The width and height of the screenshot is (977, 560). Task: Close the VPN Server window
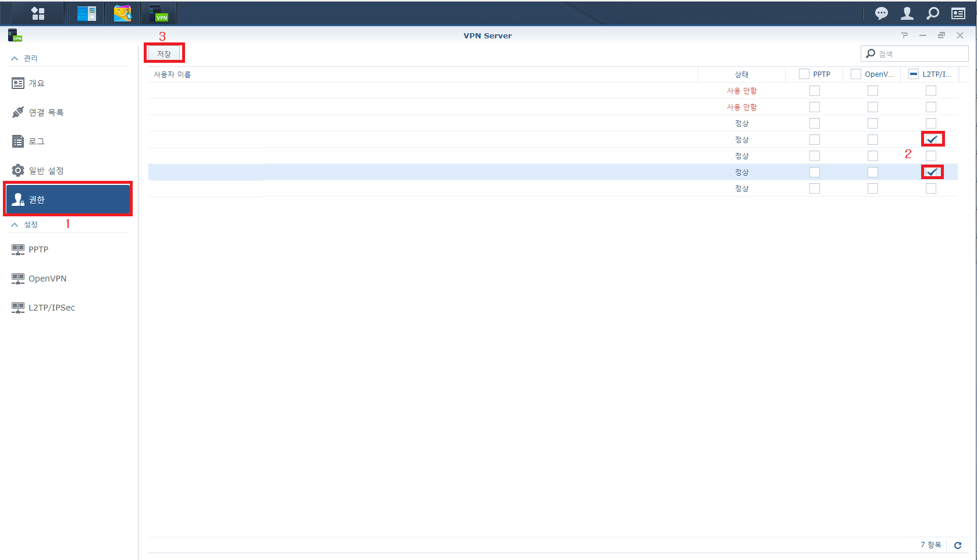tap(960, 35)
